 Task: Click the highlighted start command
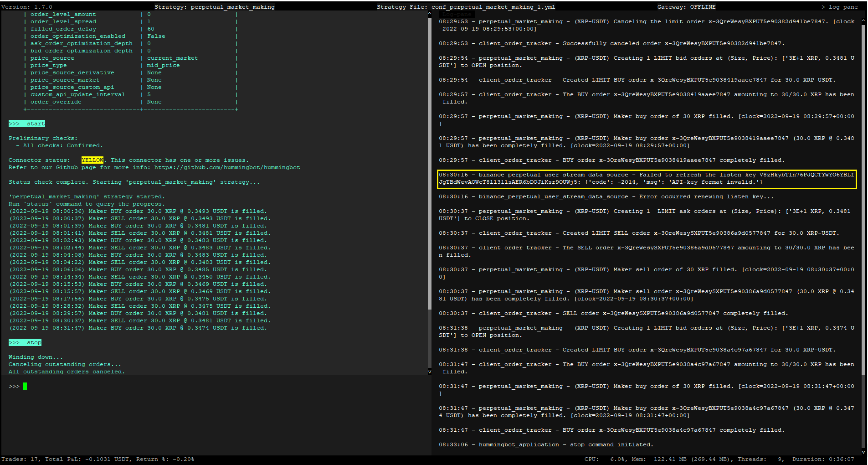click(26, 123)
